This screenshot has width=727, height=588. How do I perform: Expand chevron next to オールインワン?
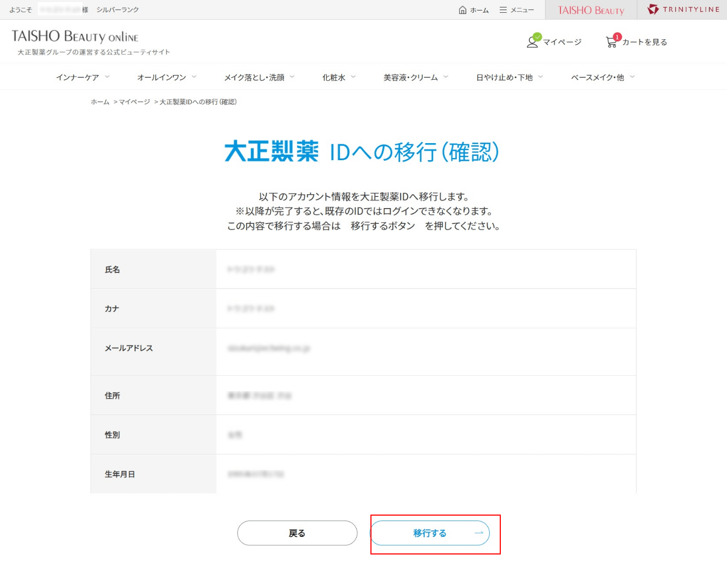click(194, 77)
